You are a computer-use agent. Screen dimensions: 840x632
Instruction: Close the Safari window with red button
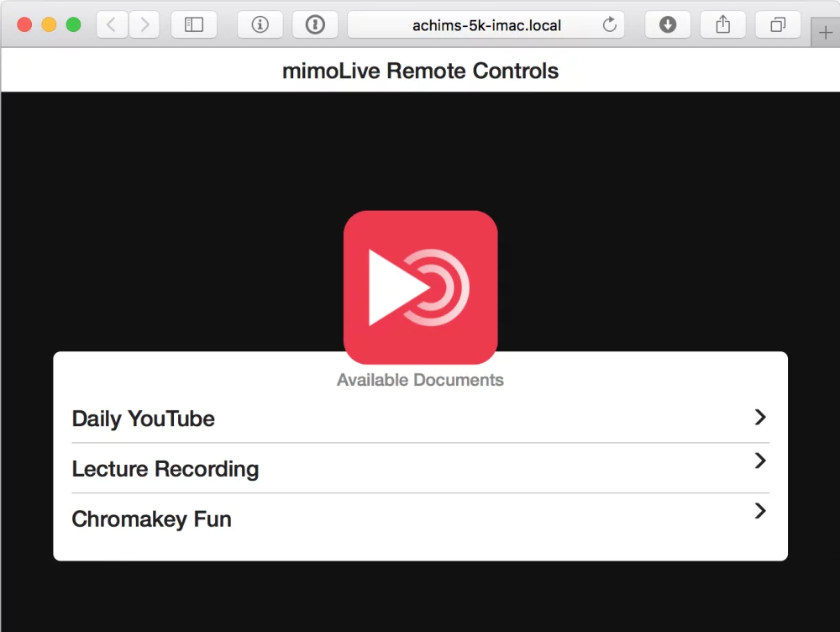pos(24,24)
